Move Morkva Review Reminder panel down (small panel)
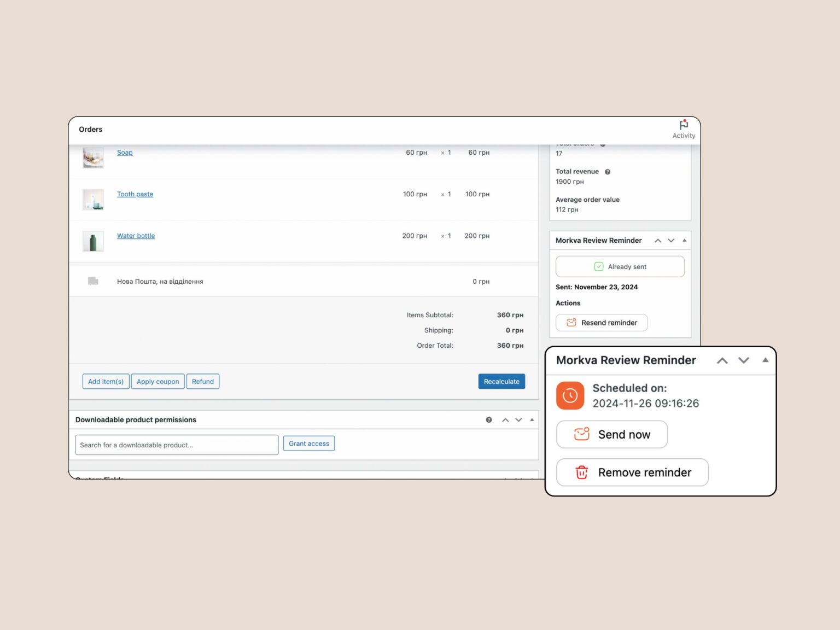The width and height of the screenshot is (840, 630). pyautogui.click(x=671, y=241)
